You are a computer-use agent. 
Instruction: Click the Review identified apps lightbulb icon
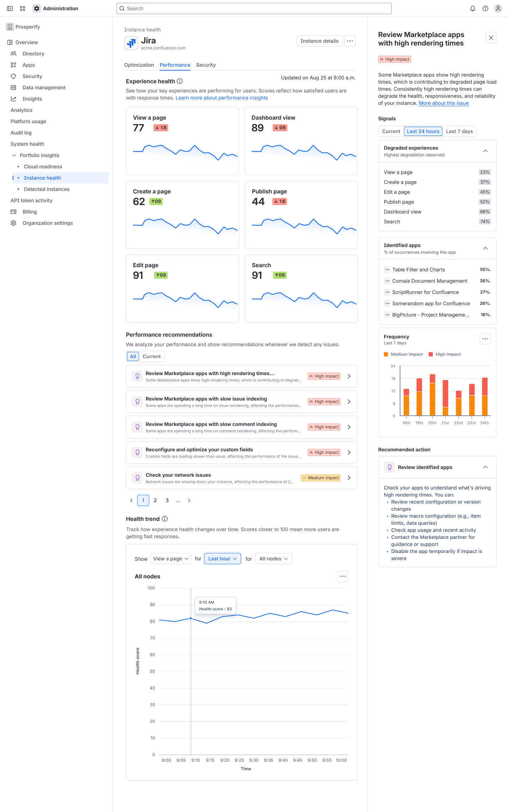389,467
